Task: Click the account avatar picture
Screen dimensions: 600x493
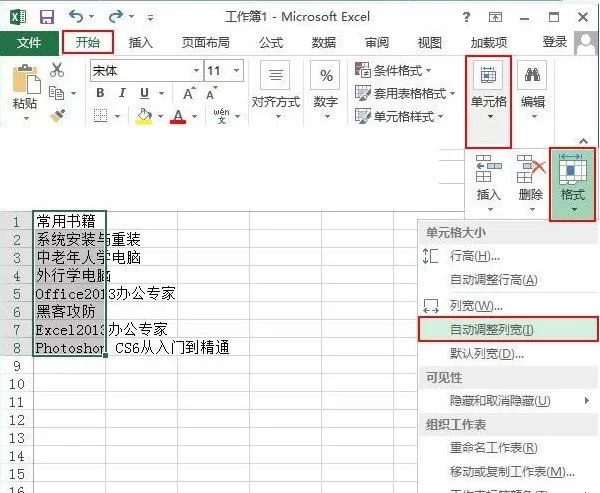Action: (x=587, y=43)
